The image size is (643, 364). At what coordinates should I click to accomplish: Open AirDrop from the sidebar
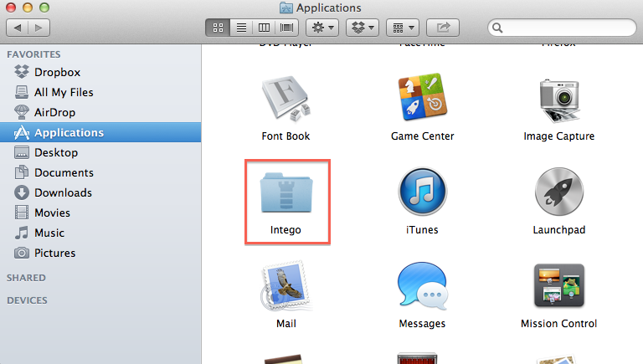(100, 112)
